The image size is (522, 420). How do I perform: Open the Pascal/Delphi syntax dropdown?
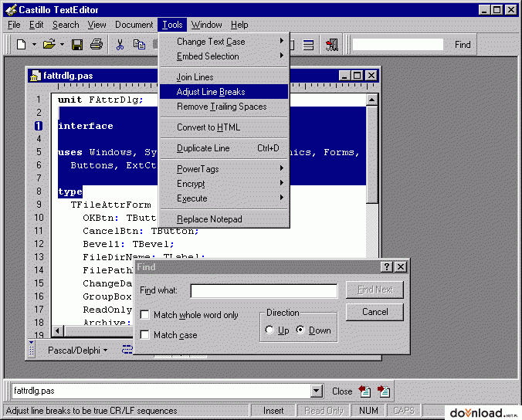pos(77,350)
